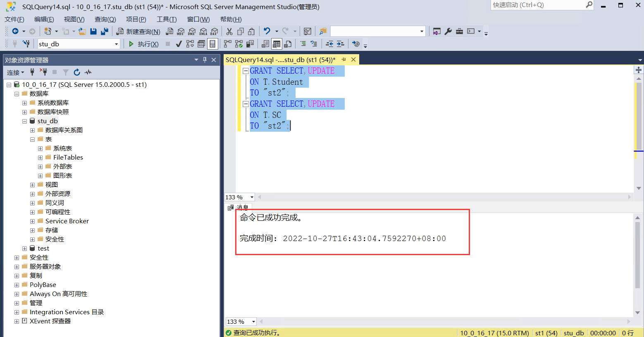Click the copy icon in the toolbar

(241, 31)
